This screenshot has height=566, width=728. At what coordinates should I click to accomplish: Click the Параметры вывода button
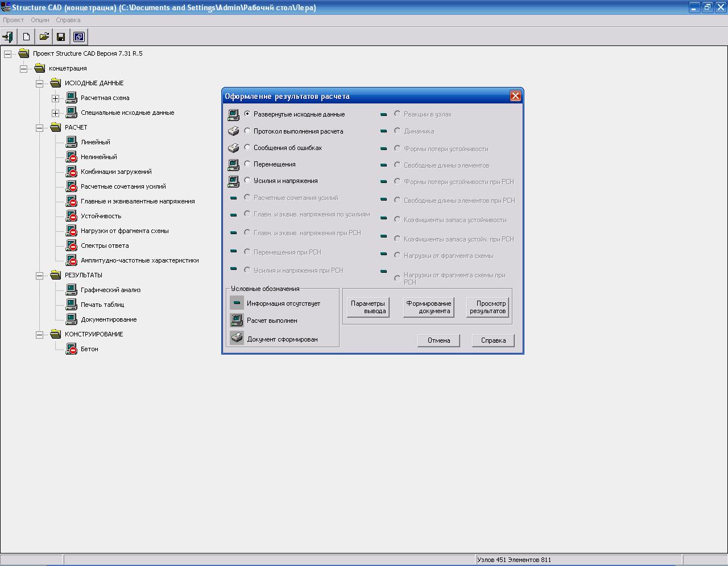[x=368, y=307]
